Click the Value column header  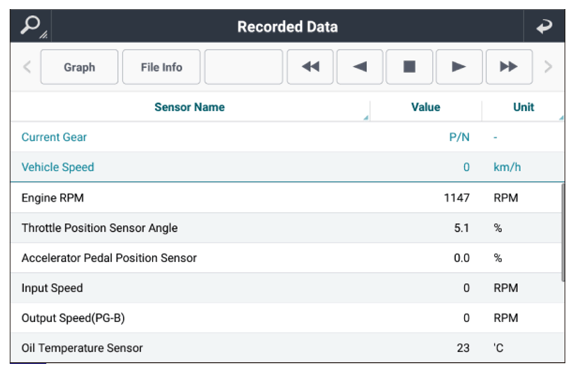(x=425, y=107)
